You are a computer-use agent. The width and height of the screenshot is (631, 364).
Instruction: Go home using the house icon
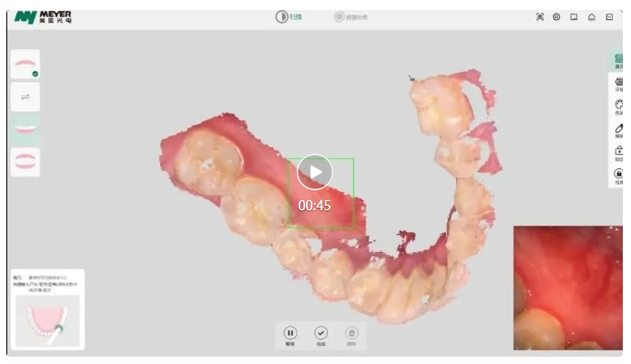click(592, 16)
